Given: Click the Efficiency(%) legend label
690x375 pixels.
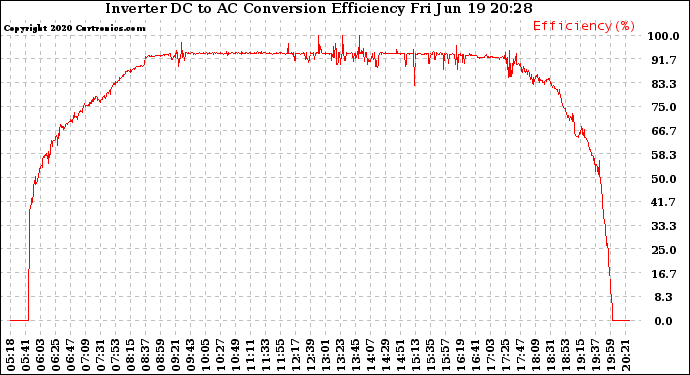Looking at the screenshot, I should pos(584,26).
